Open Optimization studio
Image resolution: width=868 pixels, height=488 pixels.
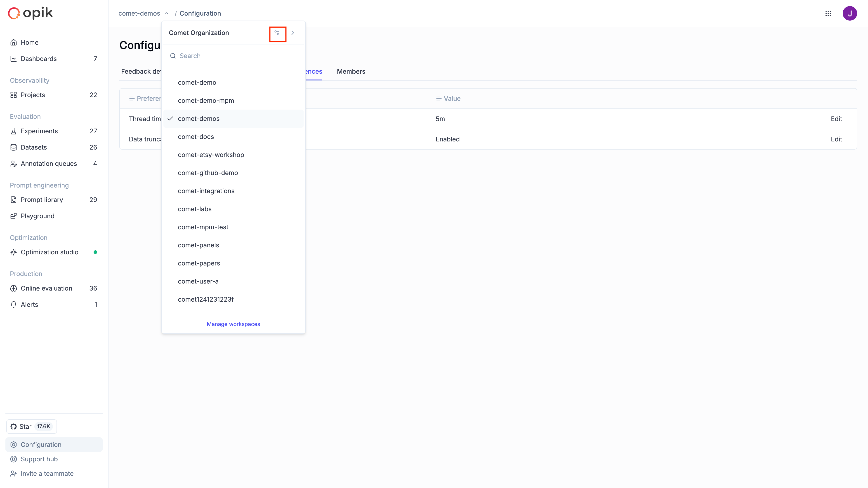click(49, 252)
